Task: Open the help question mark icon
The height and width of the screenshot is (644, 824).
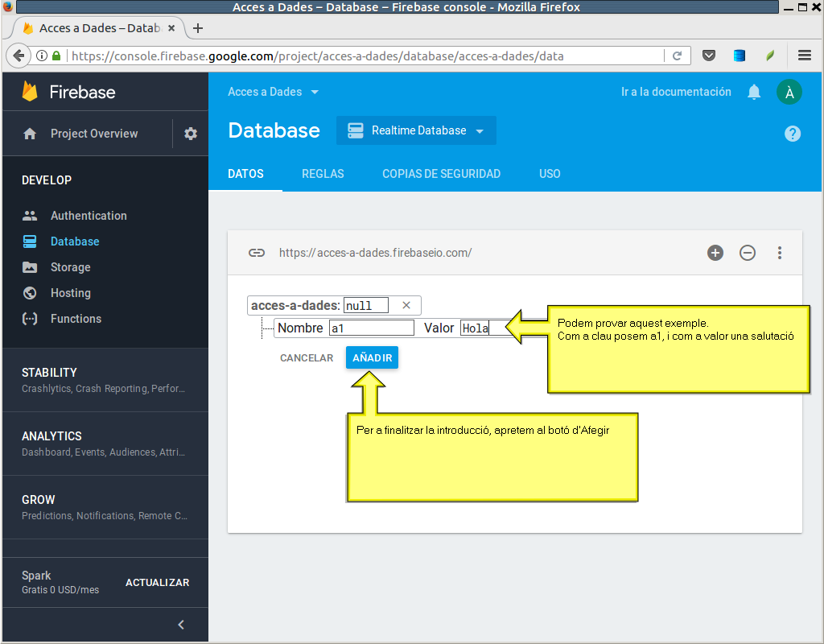Action: [793, 134]
